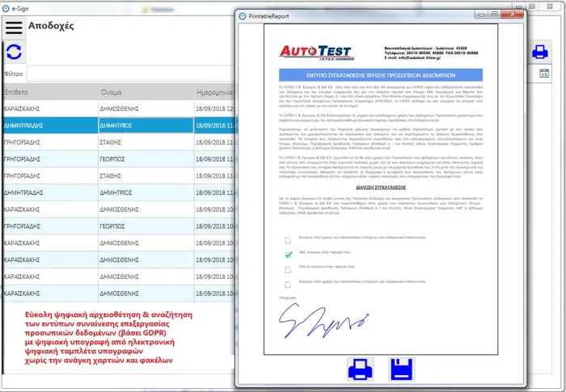
Task: Tick the last consent checkbox above signature
Action: click(288, 284)
